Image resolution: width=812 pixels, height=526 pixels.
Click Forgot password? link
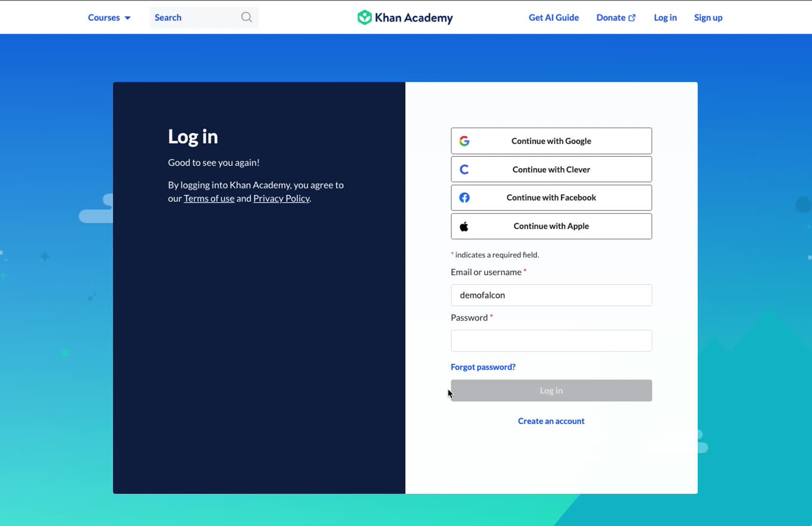[x=483, y=367]
